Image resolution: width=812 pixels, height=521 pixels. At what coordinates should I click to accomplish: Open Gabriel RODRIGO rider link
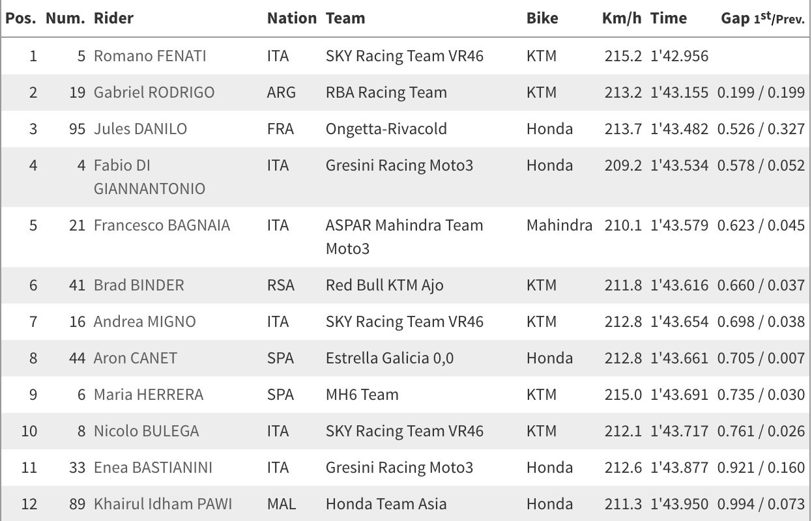point(154,92)
